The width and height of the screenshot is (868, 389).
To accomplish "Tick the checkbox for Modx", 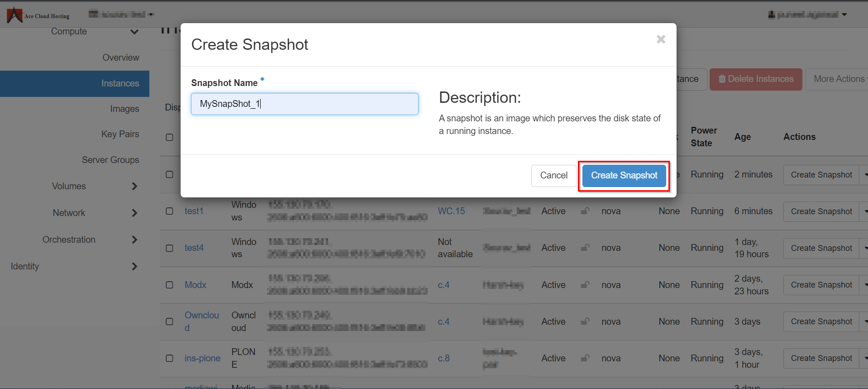I will point(170,285).
